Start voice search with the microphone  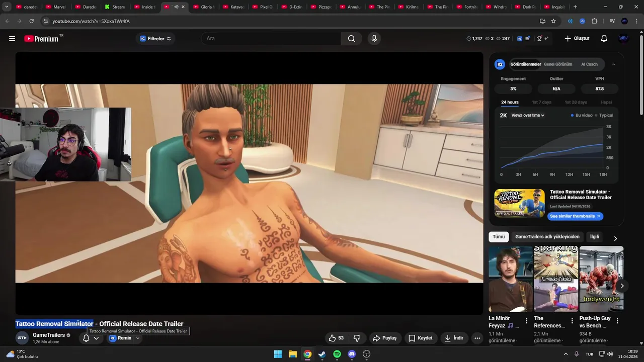tap(374, 39)
